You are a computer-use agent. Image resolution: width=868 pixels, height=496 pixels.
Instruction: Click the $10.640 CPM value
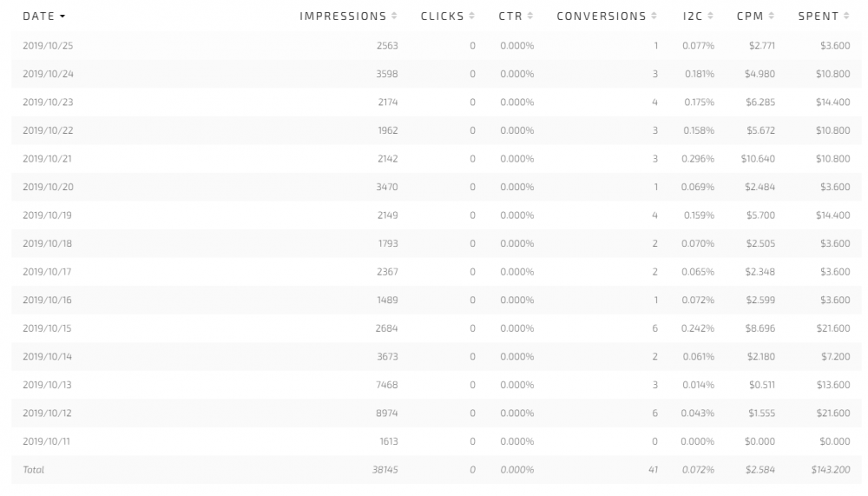[x=758, y=159]
